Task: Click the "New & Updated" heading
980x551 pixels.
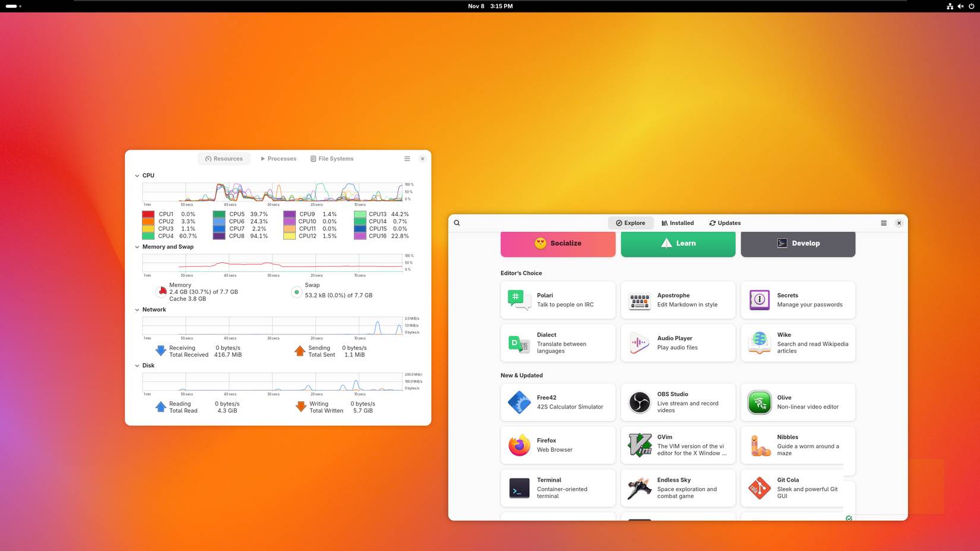Action: 521,375
